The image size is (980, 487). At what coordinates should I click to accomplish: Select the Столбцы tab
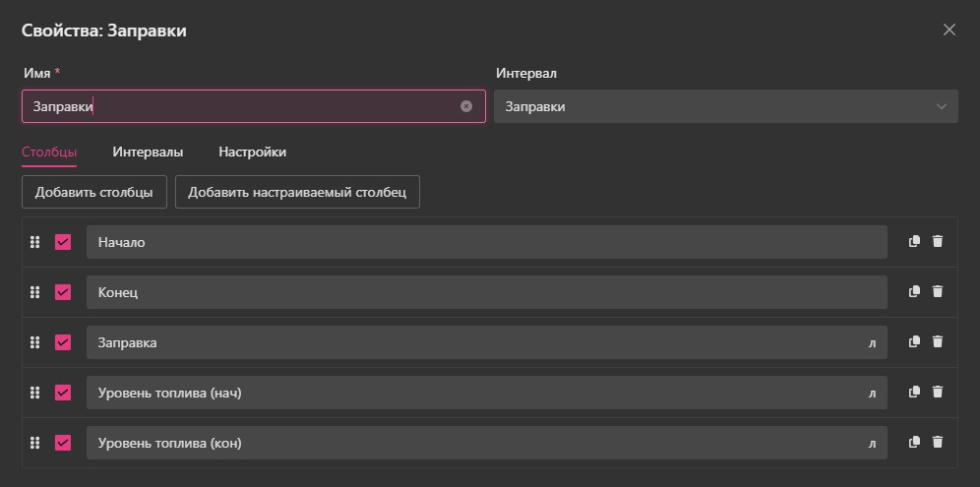pyautogui.click(x=49, y=152)
